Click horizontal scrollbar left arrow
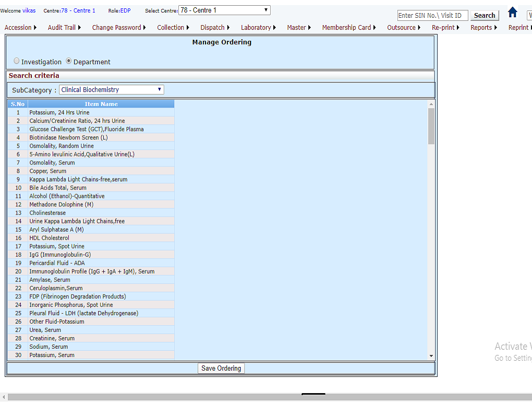This screenshot has width=532, height=402. (4, 397)
